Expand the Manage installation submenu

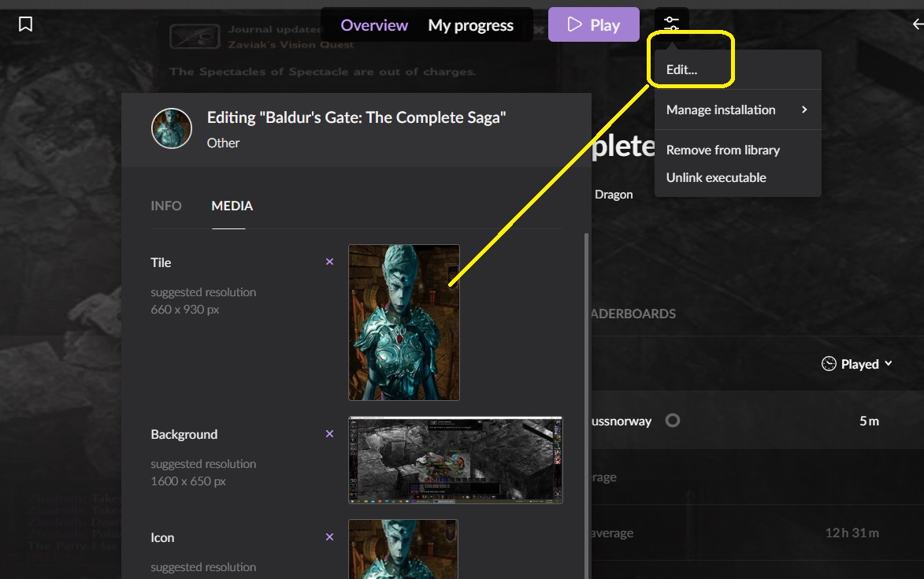(738, 109)
